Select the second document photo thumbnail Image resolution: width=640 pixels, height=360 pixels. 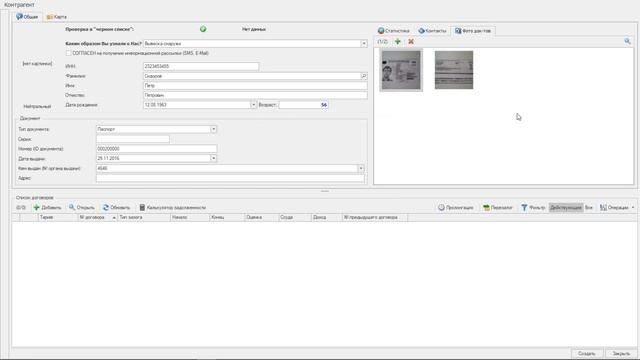(454, 70)
